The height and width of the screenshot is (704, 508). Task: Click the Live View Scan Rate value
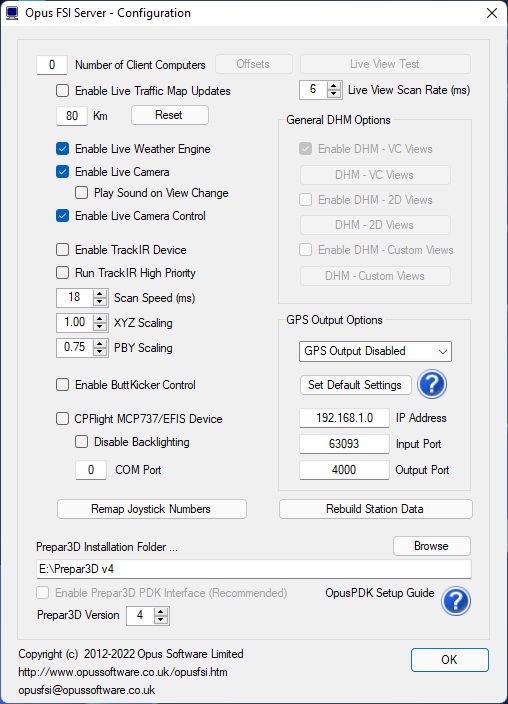point(314,90)
